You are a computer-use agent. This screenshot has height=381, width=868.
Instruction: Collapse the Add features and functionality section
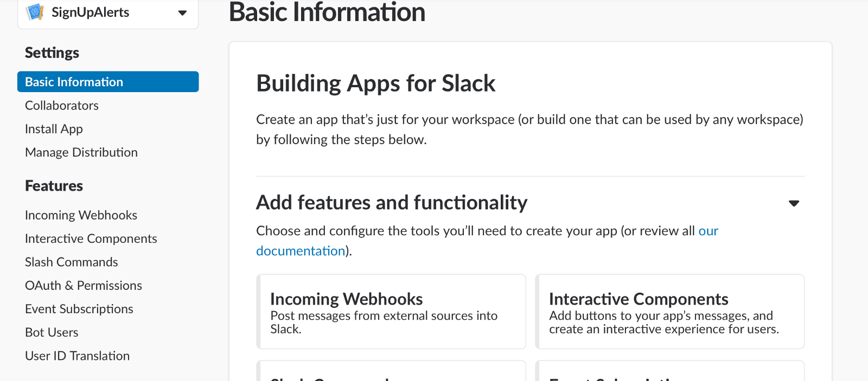pos(794,203)
